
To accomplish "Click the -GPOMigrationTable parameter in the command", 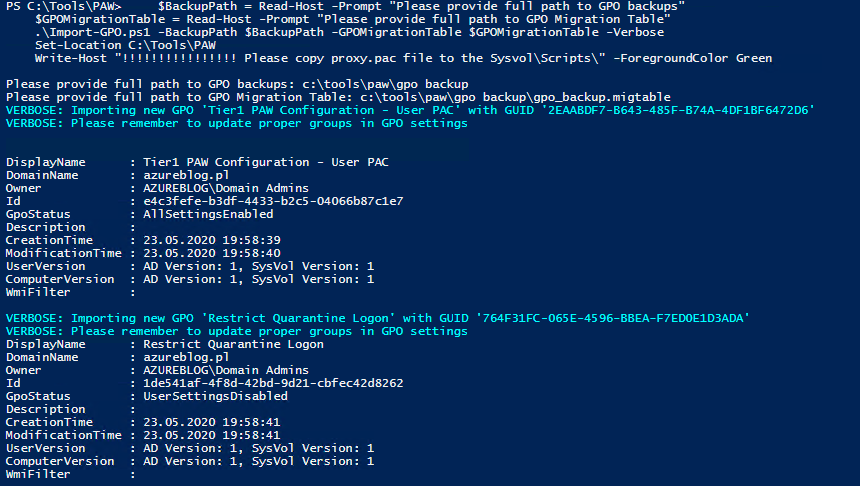I will click(x=404, y=32).
